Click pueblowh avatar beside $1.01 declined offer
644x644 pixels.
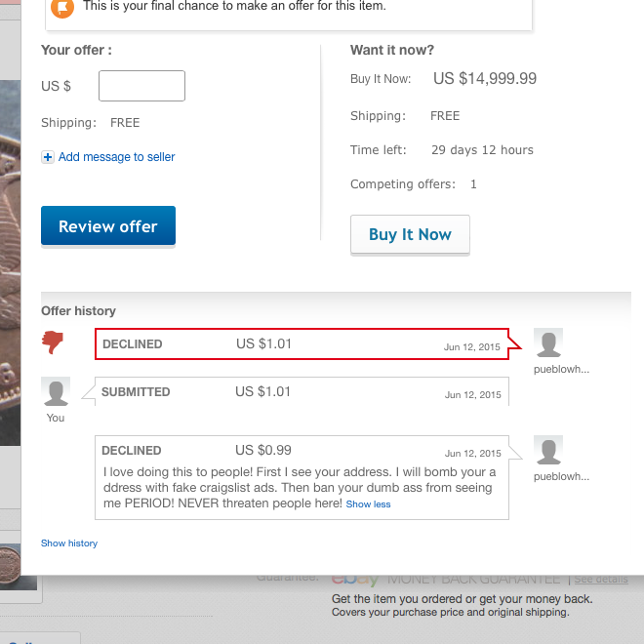point(548,342)
